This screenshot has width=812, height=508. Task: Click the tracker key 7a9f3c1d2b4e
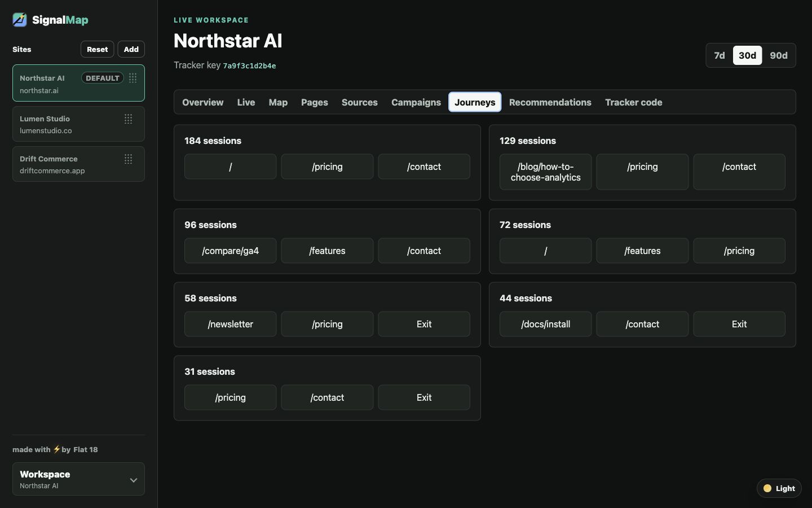[249, 65]
